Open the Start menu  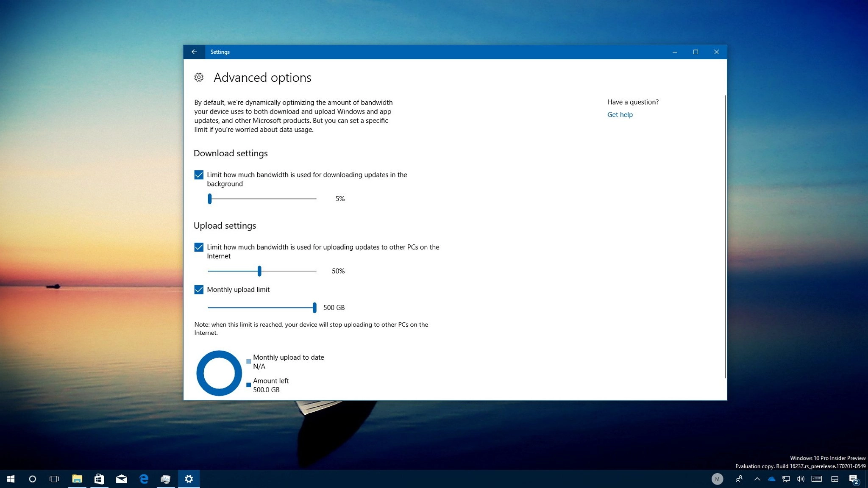(x=11, y=479)
